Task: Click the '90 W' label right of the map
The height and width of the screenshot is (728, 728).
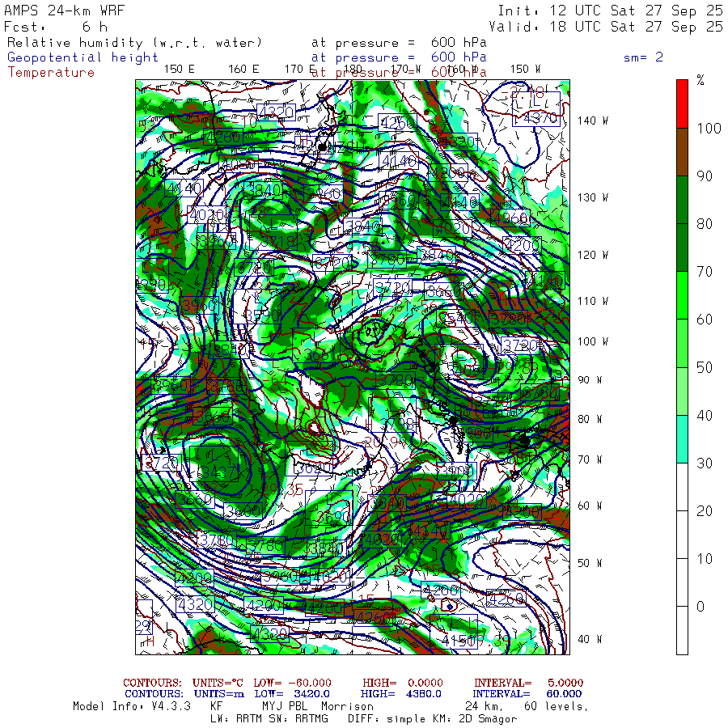Action: [590, 380]
